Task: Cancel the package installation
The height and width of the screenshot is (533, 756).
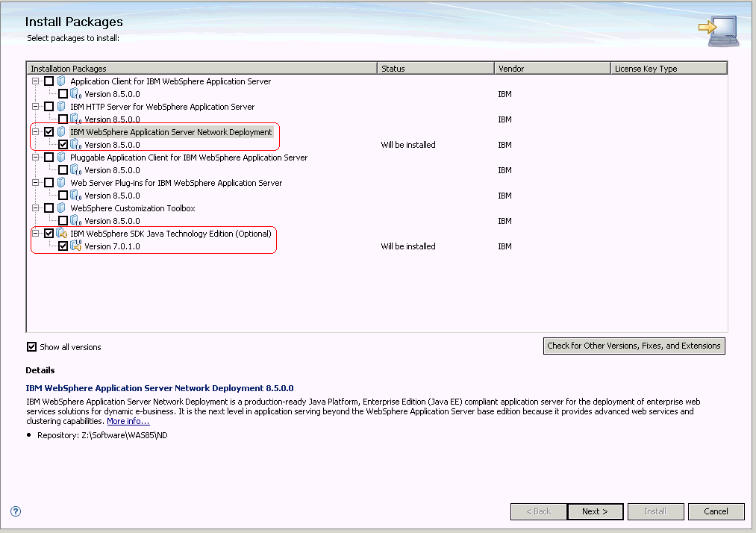Action: pos(716,511)
